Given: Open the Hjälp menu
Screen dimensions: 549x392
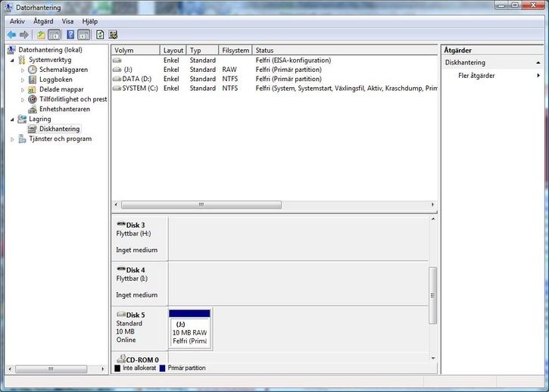Looking at the screenshot, I should tap(89, 21).
